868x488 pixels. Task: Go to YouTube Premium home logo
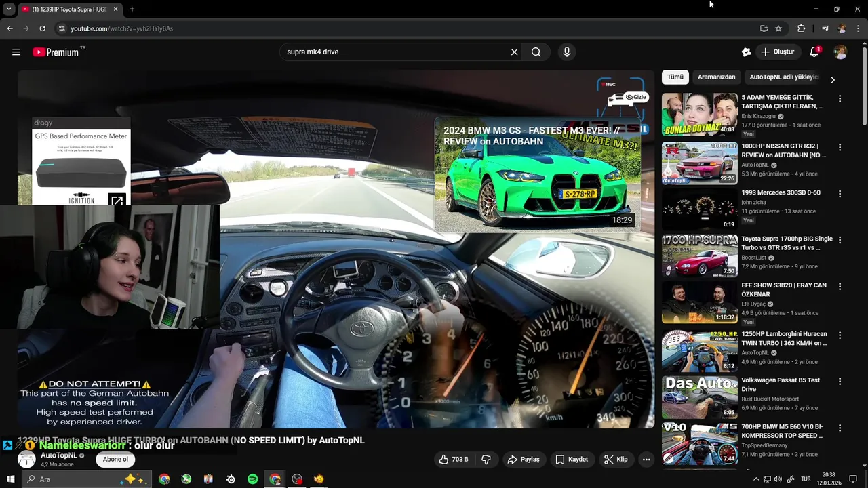[56, 52]
